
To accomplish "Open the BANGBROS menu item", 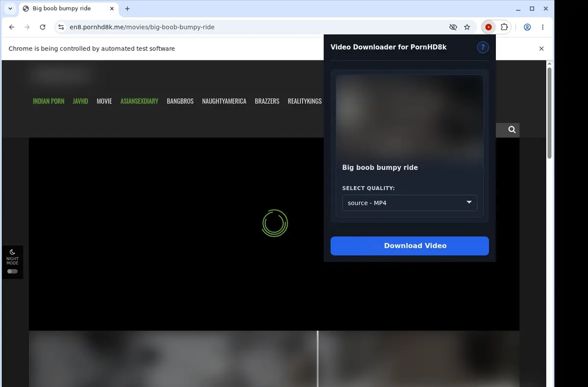I will (x=180, y=101).
